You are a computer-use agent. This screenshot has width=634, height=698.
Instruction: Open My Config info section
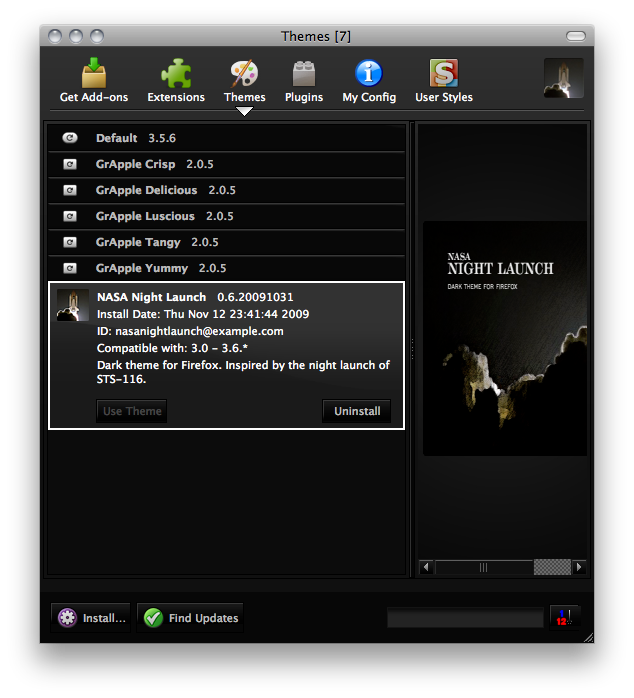(369, 80)
